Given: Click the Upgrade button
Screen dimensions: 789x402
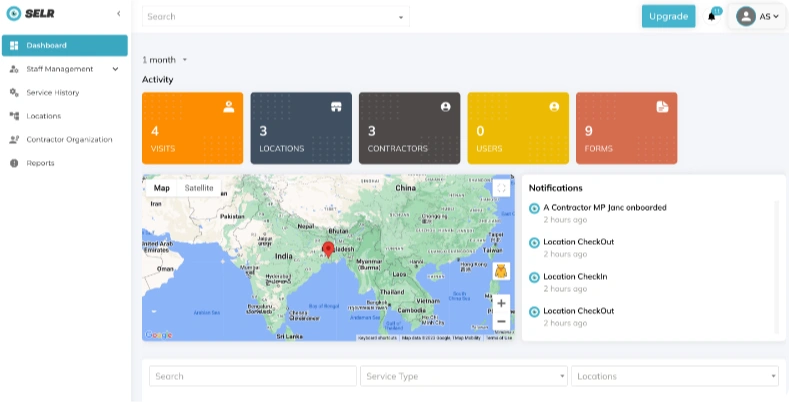Looking at the screenshot, I should [x=668, y=16].
